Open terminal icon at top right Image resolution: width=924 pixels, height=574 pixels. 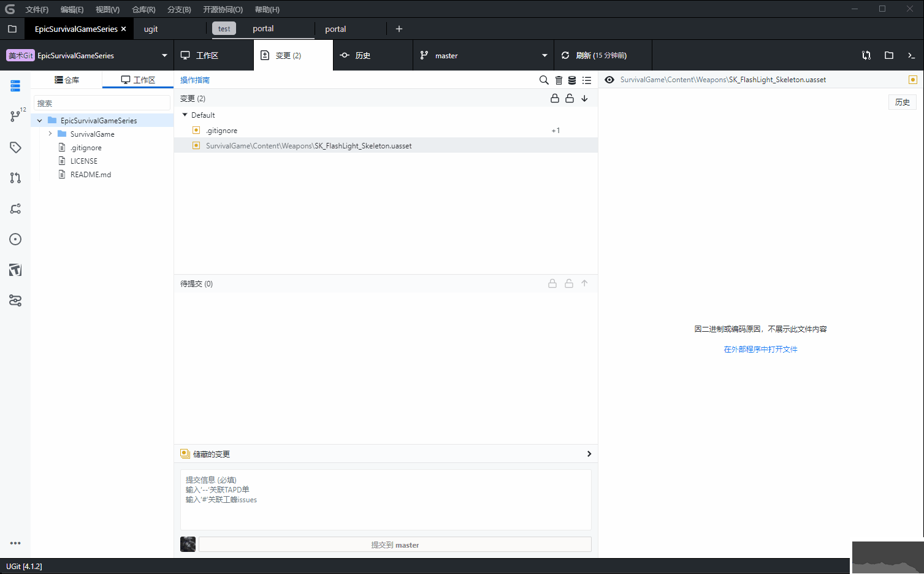point(911,55)
